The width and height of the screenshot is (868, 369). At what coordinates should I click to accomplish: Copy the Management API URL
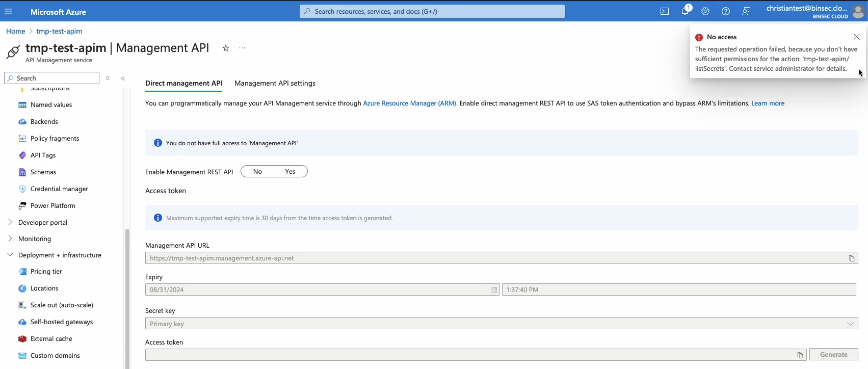(851, 258)
